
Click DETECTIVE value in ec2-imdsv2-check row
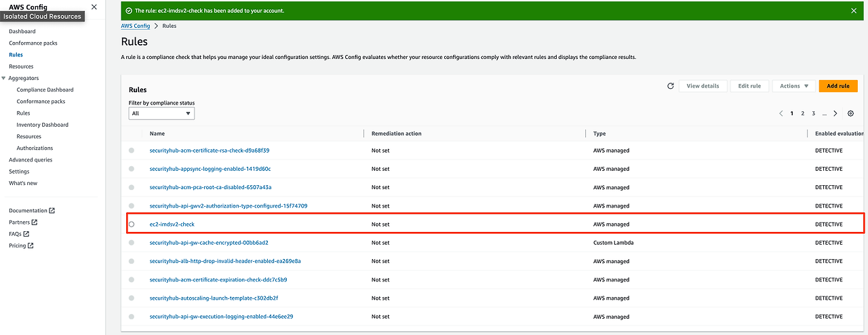(x=829, y=224)
